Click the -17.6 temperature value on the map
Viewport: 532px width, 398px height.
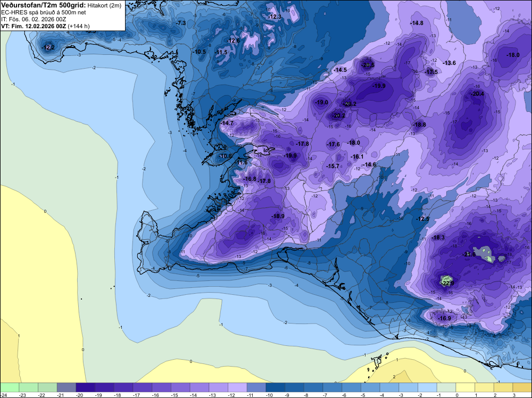(x=333, y=144)
